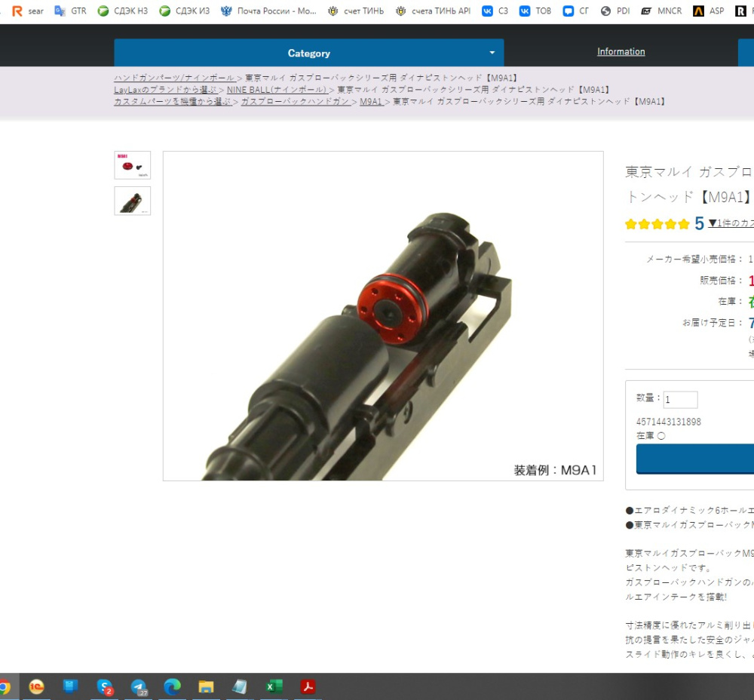This screenshot has width=754, height=700.
Task: Open the GTR translate bookmark
Action: 70,11
